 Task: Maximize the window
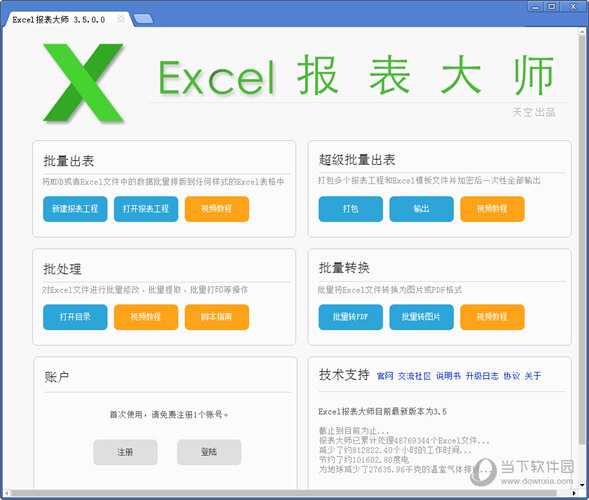tap(552, 7)
